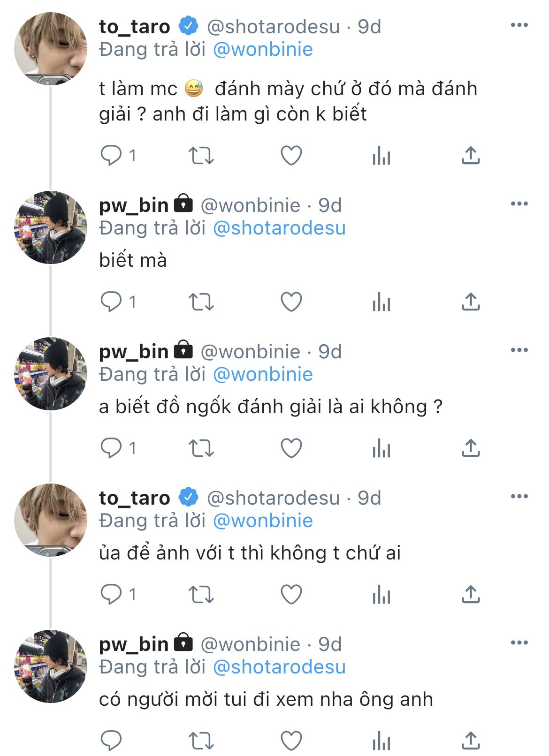The width and height of the screenshot is (549, 756).
Task: Retweet the "t làm mc" tweet
Action: point(201,156)
